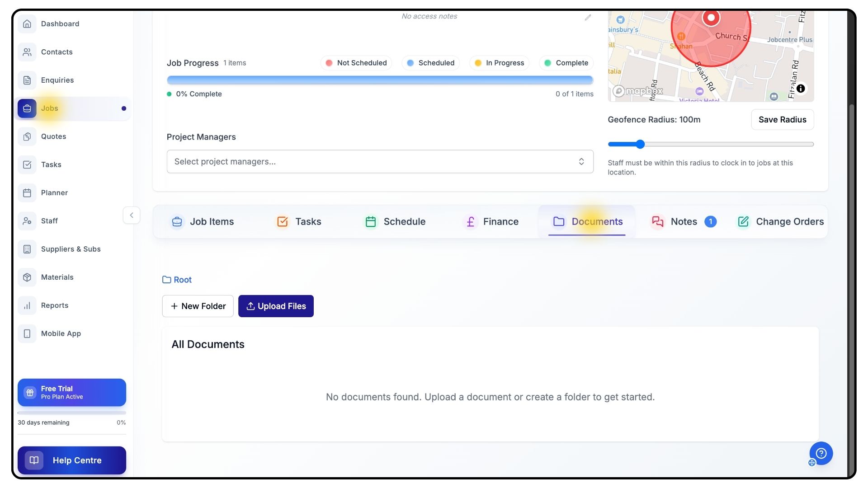Click the Materials box icon
This screenshot has width=868, height=488.
coord(27,277)
